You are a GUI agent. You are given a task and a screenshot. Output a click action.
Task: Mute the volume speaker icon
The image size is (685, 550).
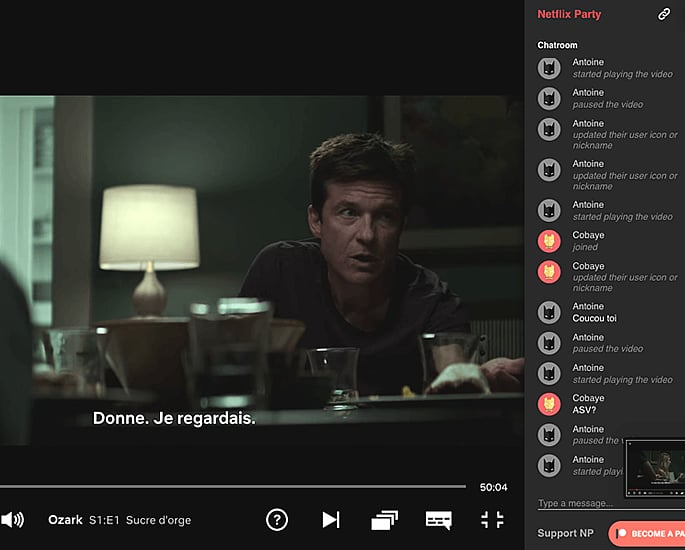tap(12, 520)
